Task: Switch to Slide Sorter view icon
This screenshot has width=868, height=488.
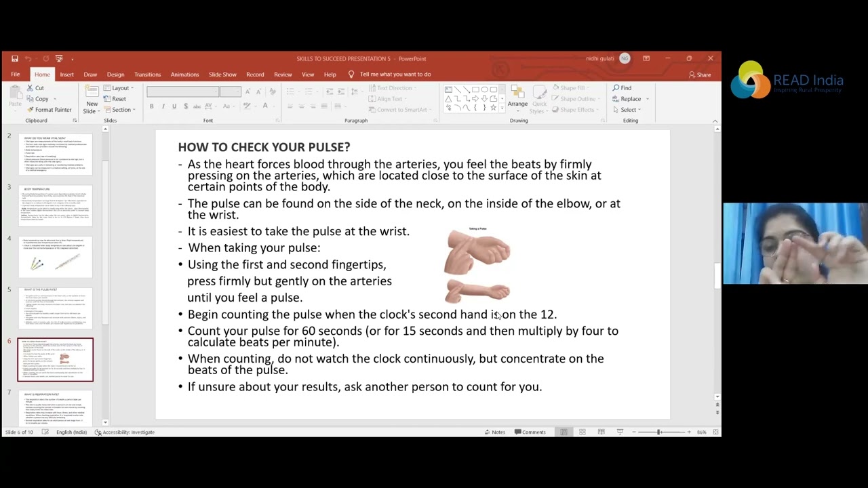Action: tap(582, 432)
